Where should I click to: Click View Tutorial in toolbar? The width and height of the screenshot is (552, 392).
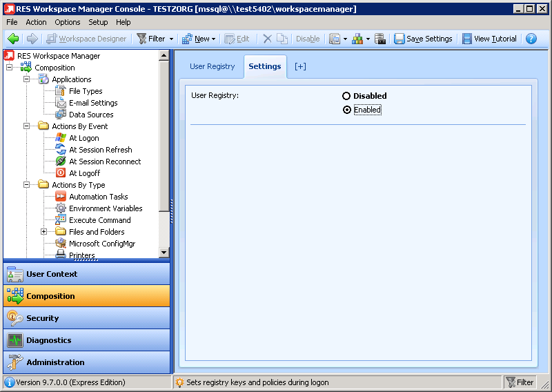tap(489, 39)
